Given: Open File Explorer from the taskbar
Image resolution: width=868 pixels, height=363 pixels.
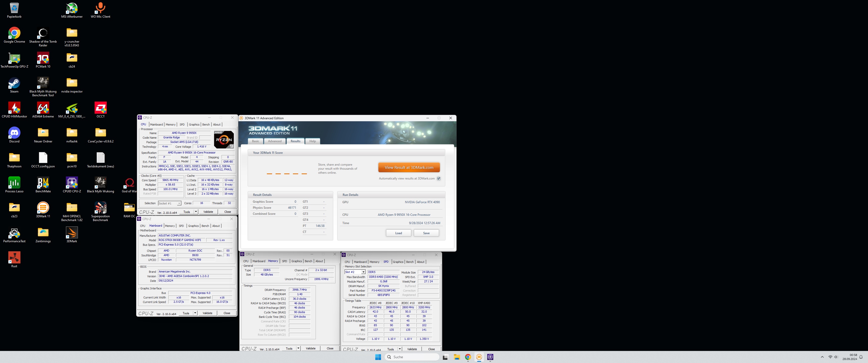Looking at the screenshot, I should coord(456,357).
